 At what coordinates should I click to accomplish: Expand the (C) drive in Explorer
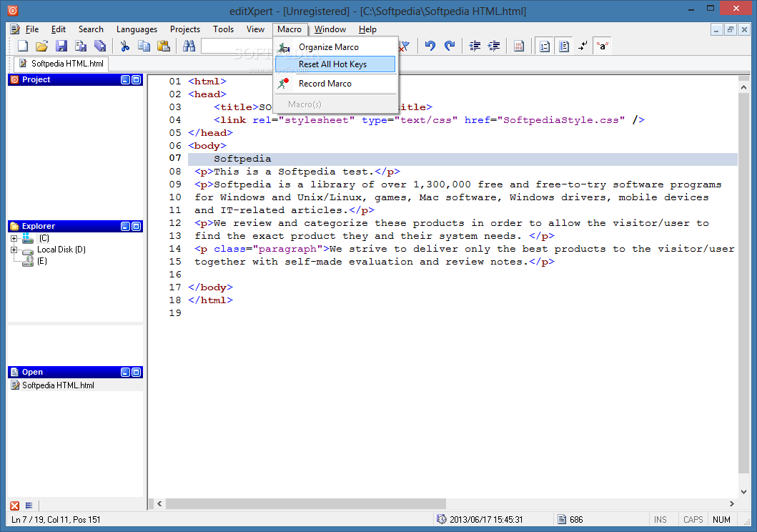[14, 238]
